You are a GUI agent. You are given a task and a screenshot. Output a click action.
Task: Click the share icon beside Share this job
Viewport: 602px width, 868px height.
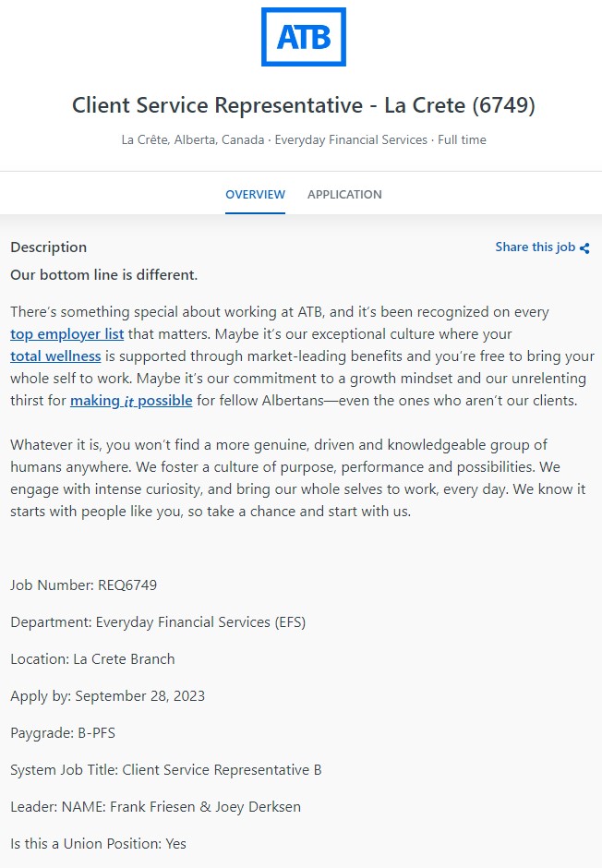point(584,248)
